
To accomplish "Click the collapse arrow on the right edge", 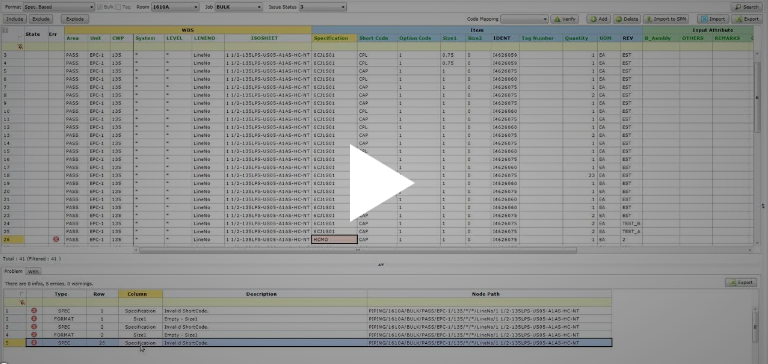I will tap(762, 206).
